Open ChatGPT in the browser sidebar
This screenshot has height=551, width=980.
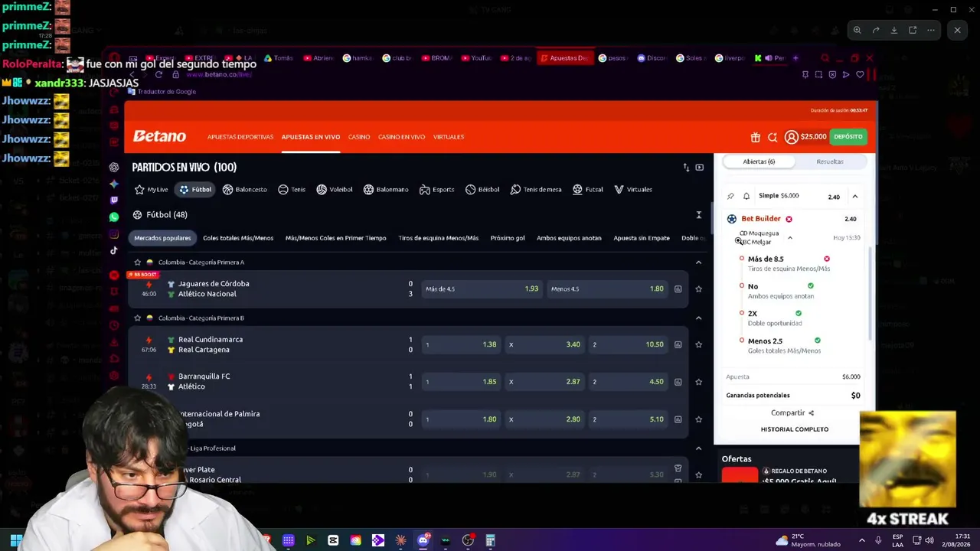click(x=114, y=168)
